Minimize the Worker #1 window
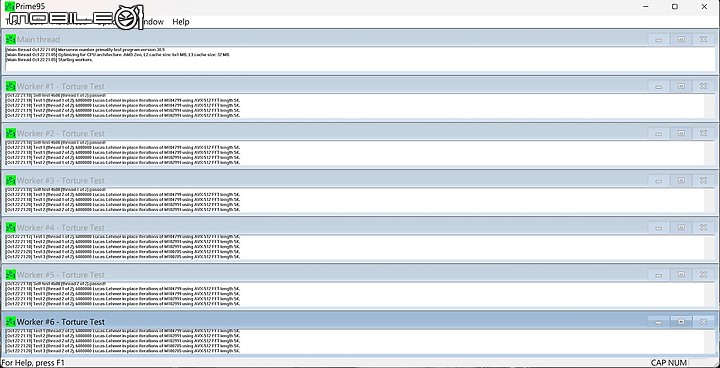The width and height of the screenshot is (720, 368). [x=658, y=86]
